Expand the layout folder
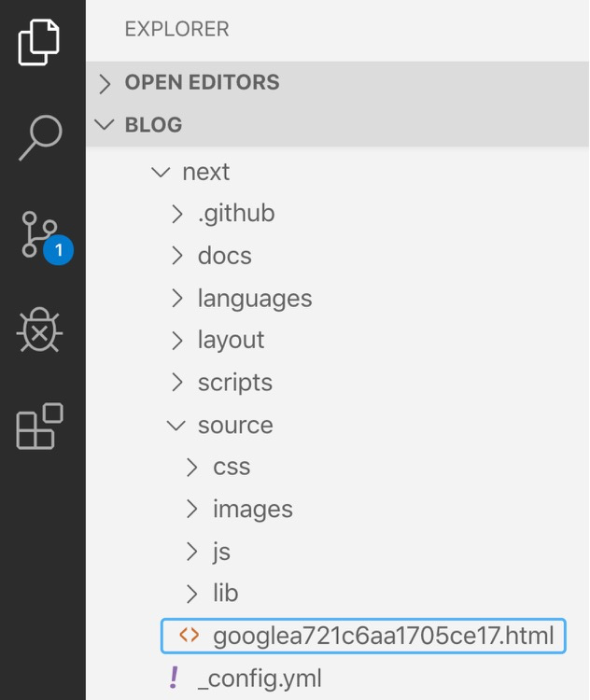This screenshot has height=700, width=590. (x=231, y=341)
